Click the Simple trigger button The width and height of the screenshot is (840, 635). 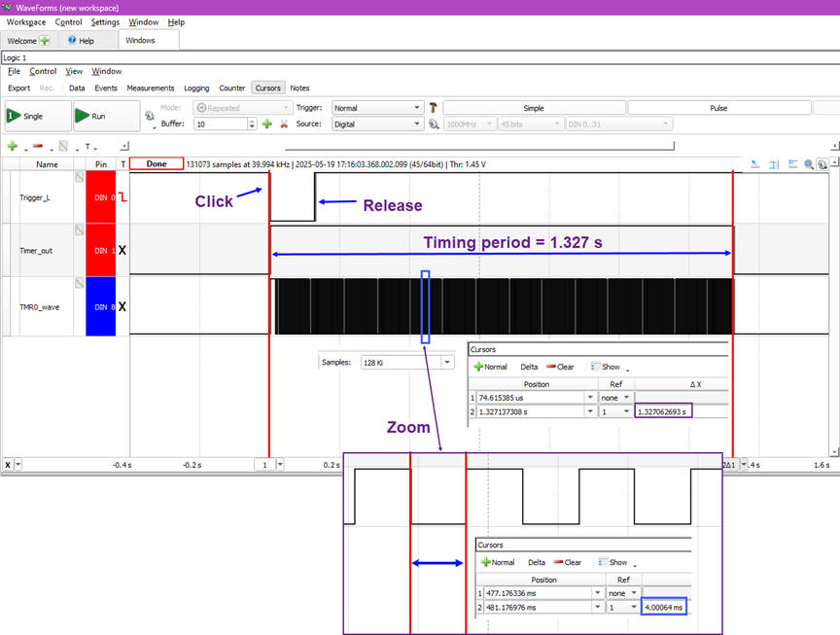534,108
